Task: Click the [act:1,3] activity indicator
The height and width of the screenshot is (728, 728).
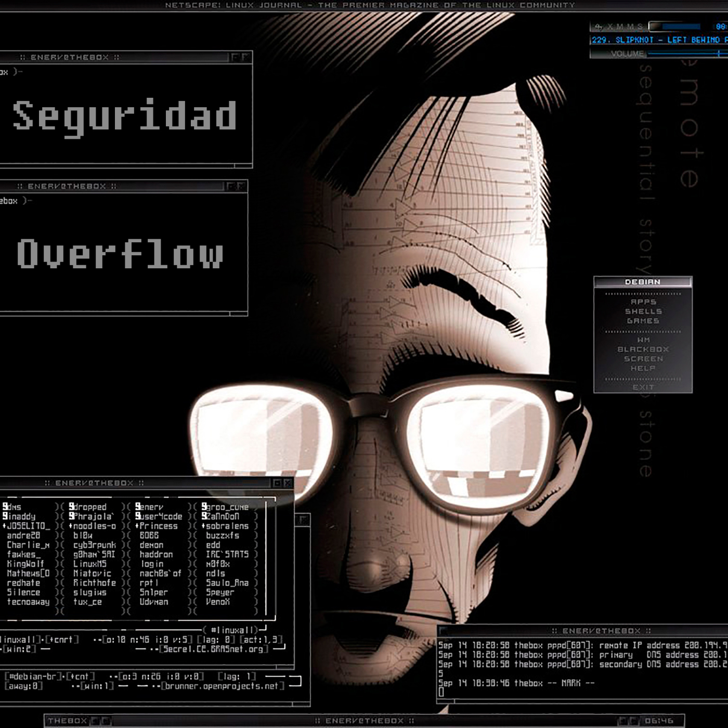Action: [x=262, y=640]
